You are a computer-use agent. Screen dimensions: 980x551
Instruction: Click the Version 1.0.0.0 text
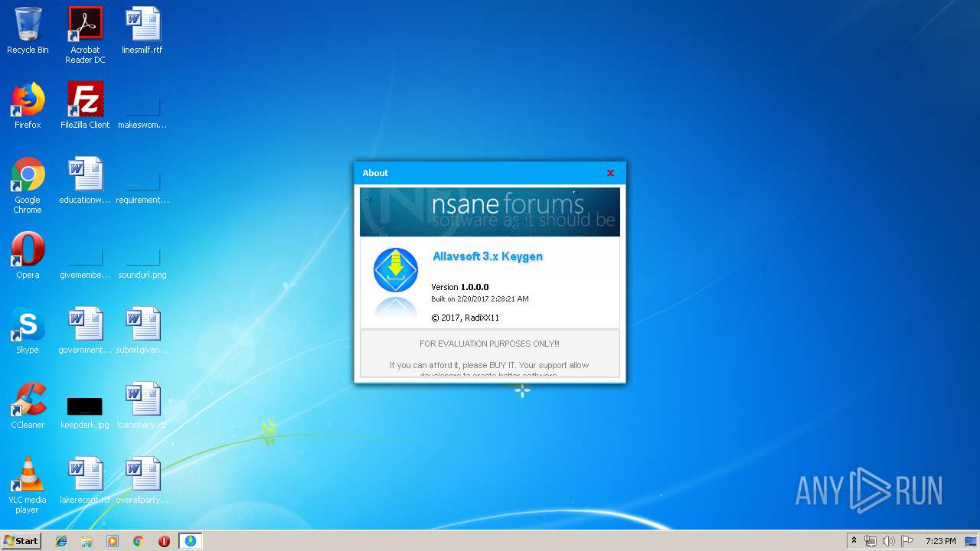tap(459, 287)
